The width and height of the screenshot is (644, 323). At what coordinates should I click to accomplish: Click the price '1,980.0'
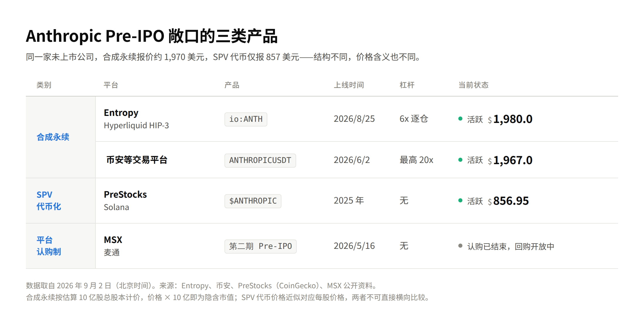point(513,119)
